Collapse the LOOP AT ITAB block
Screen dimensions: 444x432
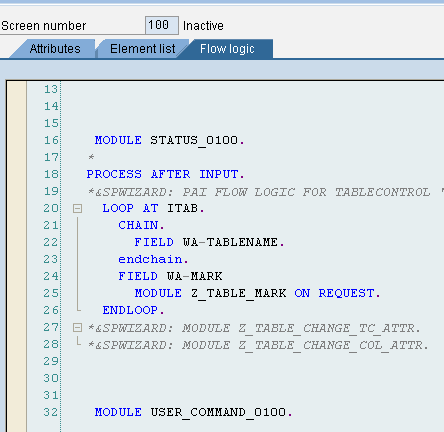click(77, 209)
